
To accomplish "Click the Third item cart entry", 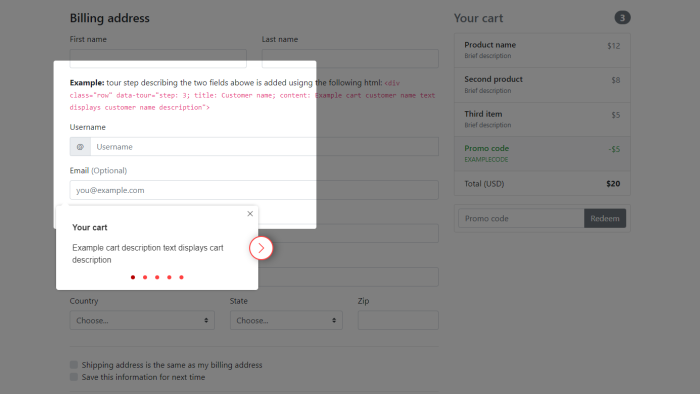I will (x=542, y=120).
